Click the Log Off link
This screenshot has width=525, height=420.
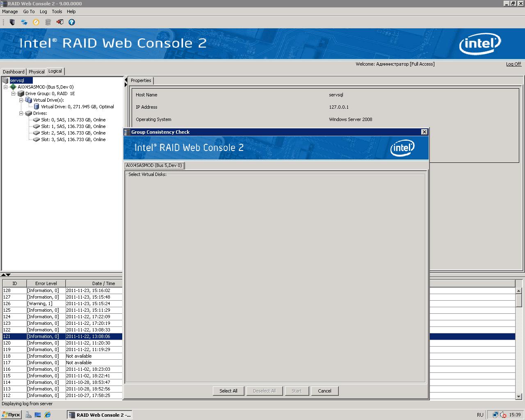[513, 64]
